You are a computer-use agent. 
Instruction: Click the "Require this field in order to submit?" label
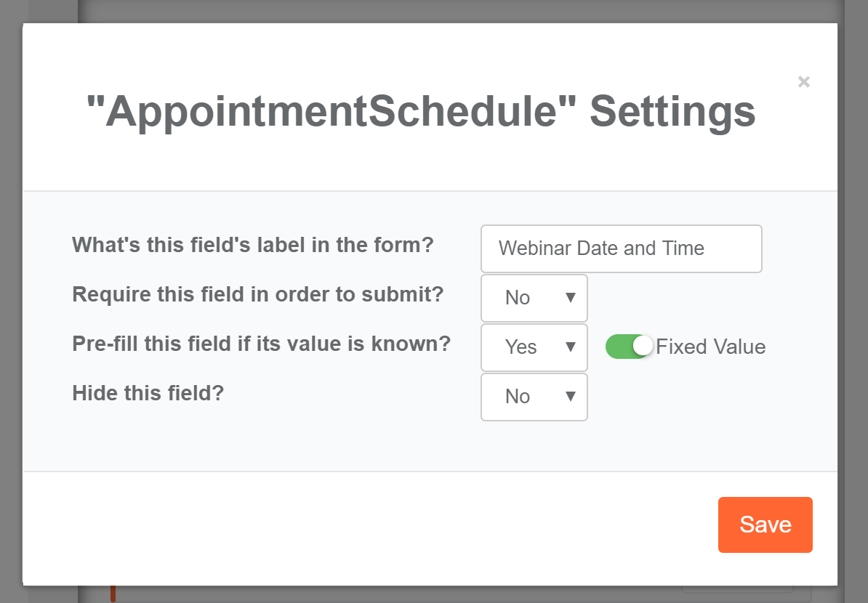[x=258, y=294]
